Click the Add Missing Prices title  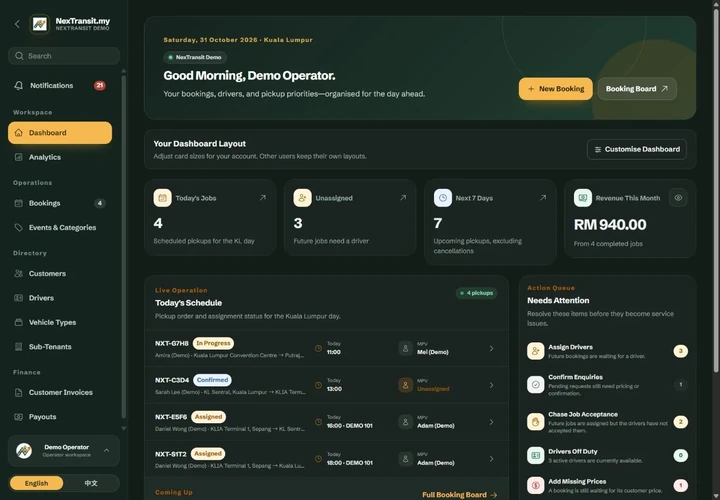577,481
